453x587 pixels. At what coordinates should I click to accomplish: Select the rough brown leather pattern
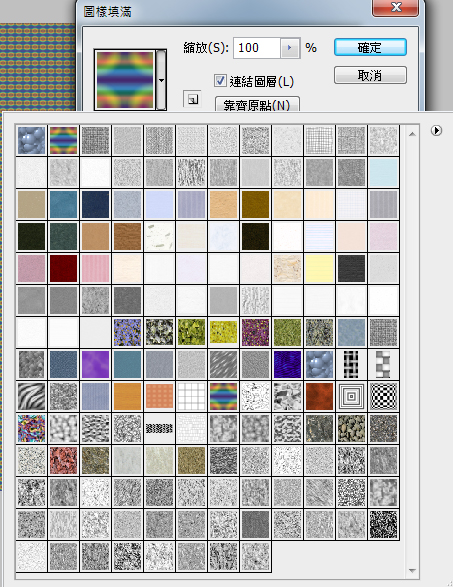[127, 236]
